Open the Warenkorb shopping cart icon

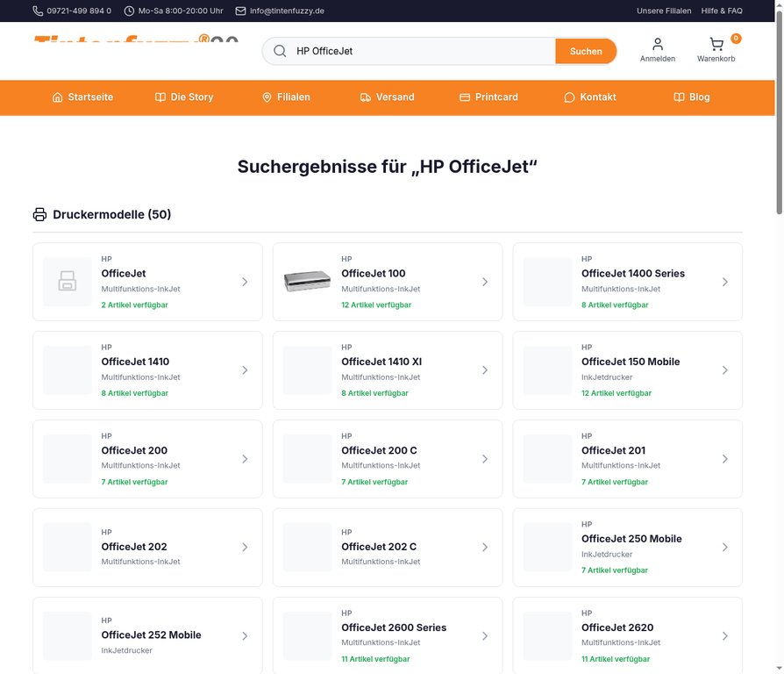click(716, 44)
